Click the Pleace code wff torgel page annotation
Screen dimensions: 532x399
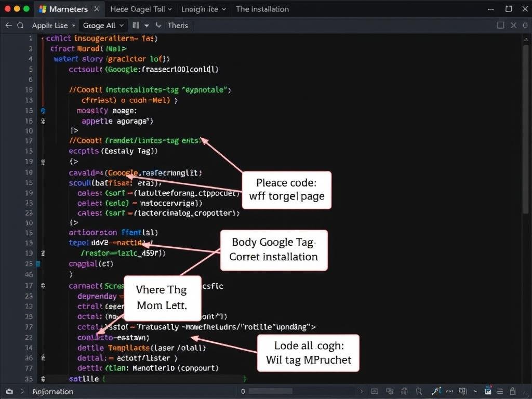point(286,190)
